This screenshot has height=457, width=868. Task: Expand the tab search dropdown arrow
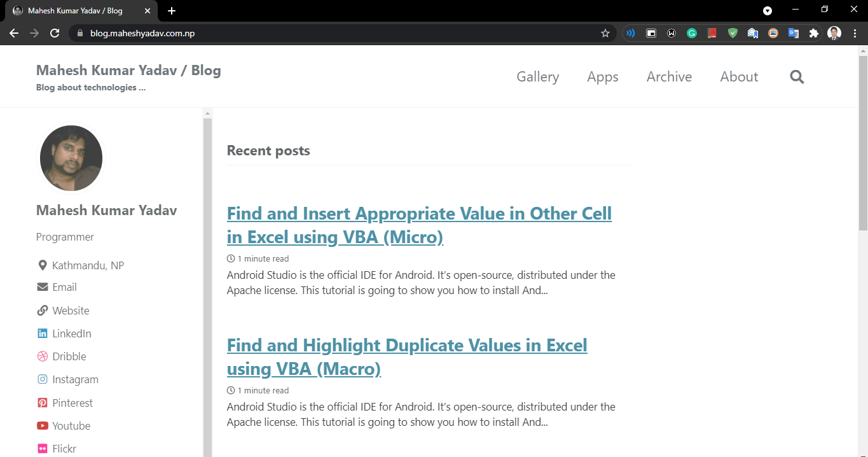(768, 11)
